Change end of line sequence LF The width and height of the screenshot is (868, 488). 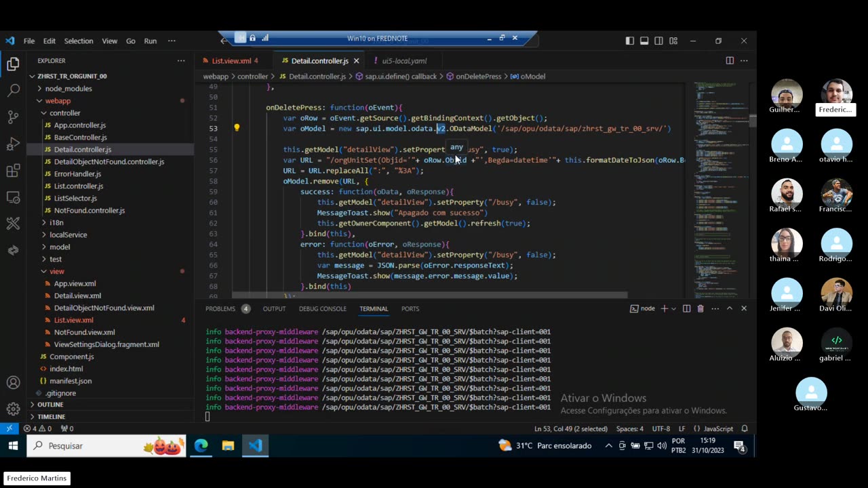point(682,428)
